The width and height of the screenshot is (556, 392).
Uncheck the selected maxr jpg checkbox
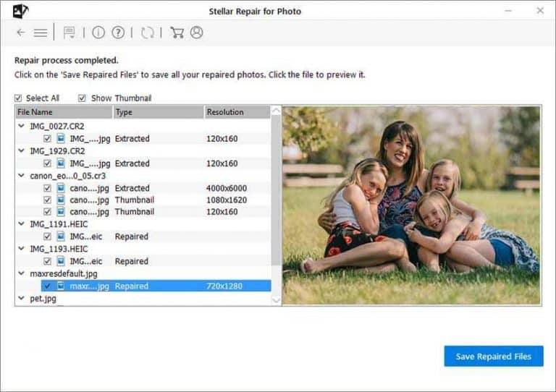point(47,286)
